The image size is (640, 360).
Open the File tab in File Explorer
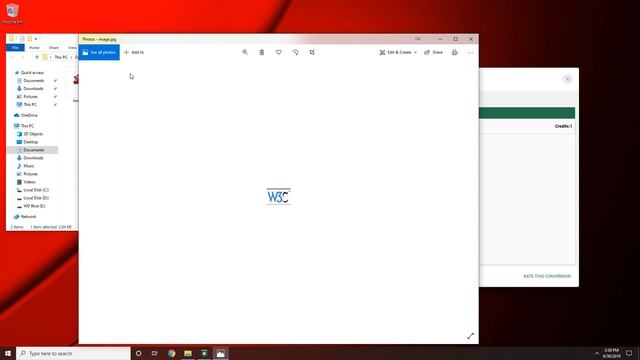point(16,48)
